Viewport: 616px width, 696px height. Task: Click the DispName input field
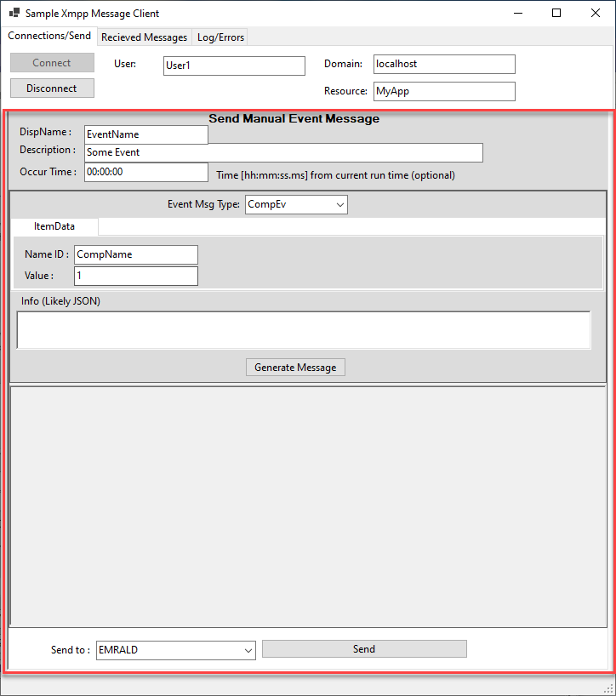[x=145, y=134]
